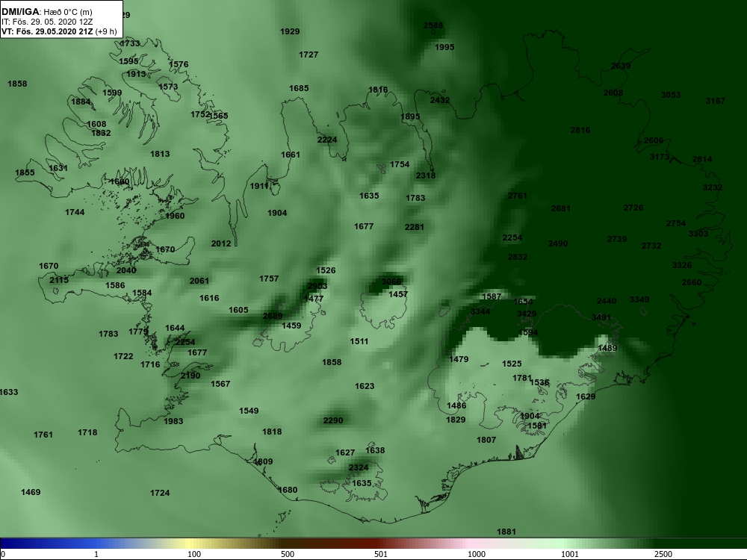
Task: Click the map value 1549
Action: coord(249,411)
